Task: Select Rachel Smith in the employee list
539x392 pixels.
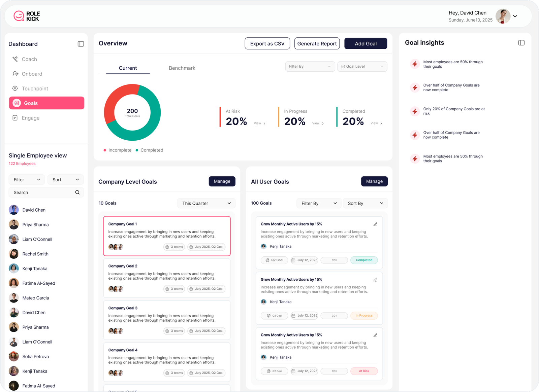Action: pos(35,254)
